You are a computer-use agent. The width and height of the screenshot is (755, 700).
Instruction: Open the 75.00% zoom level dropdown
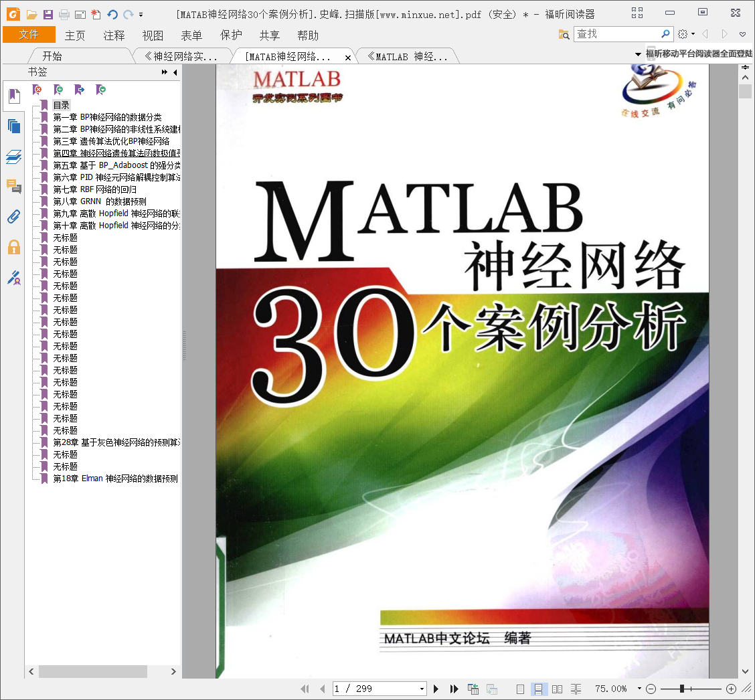click(639, 689)
